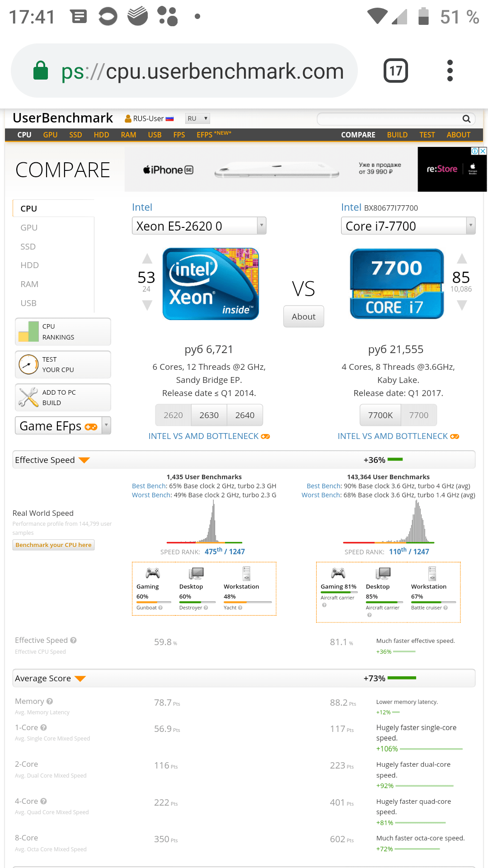Downvote the Core i7-7700 processor
The image size is (488, 868).
[x=461, y=306]
